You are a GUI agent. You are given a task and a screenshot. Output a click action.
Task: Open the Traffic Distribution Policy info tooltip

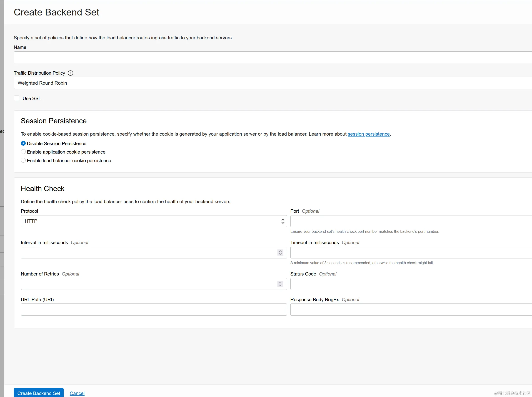[x=70, y=73]
